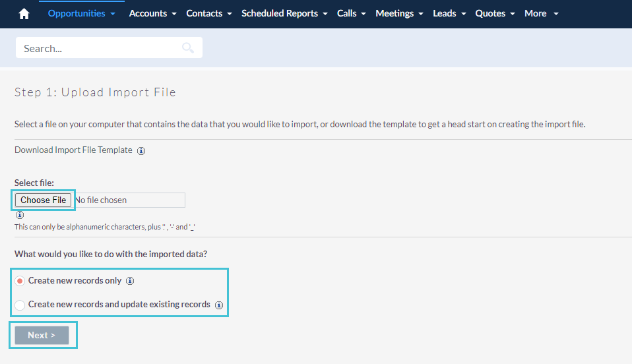Open the Contacts menu
632x364 pixels.
point(205,13)
